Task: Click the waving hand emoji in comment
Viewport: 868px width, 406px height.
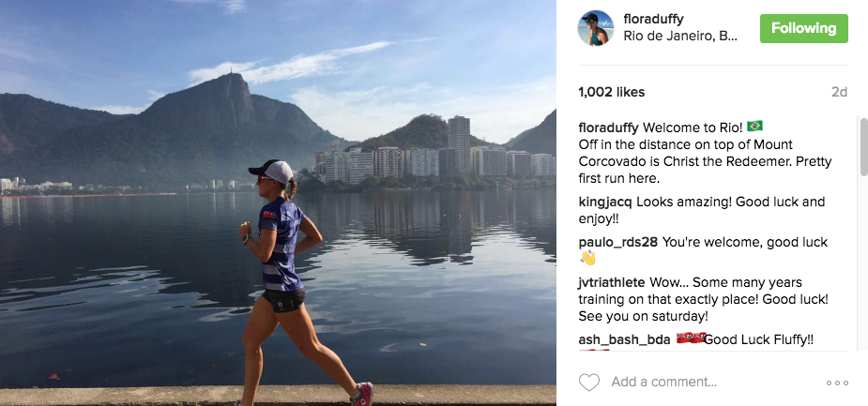Action: coord(588,258)
